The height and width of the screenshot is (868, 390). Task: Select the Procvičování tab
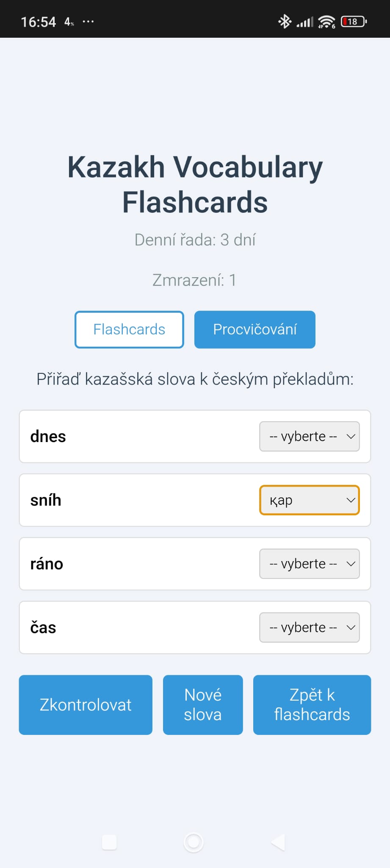coord(254,329)
